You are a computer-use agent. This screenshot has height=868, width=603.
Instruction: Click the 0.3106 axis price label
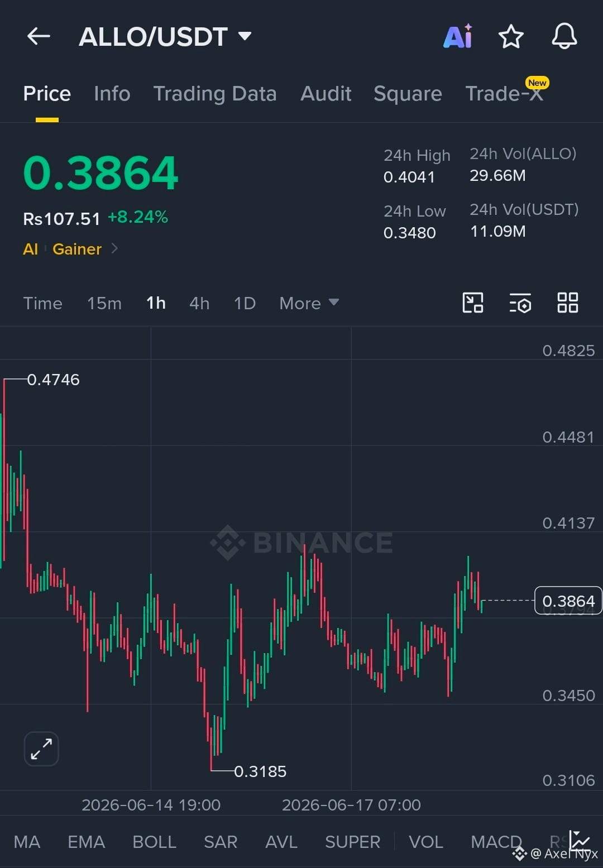coord(568,780)
